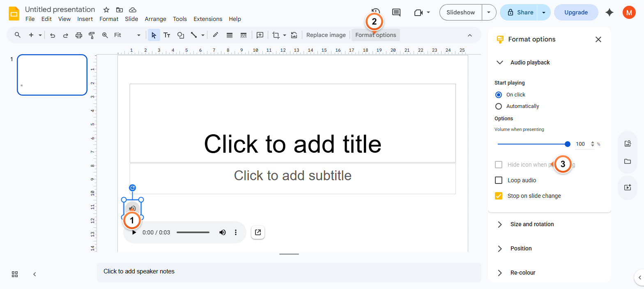
Task: Select the line tool
Action: (x=194, y=35)
